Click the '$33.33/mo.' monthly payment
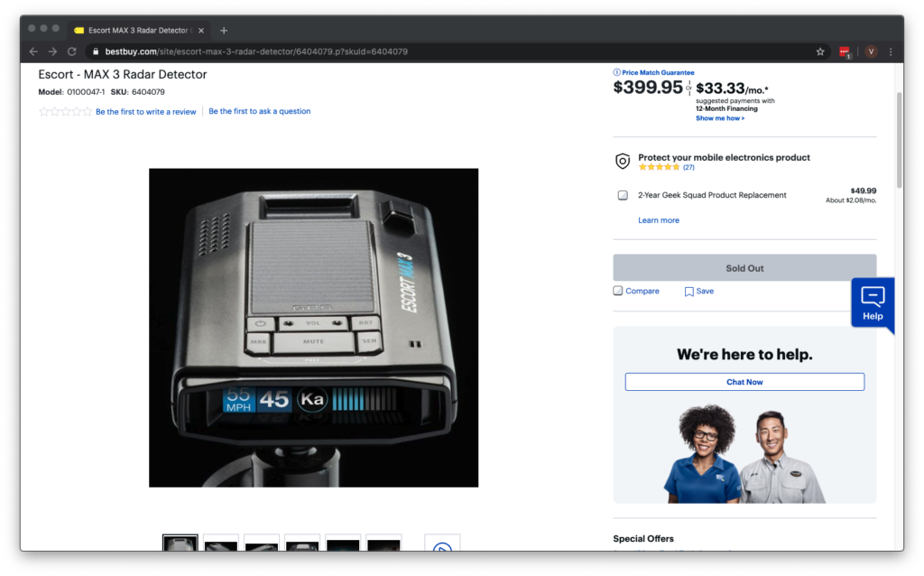924x576 pixels. 732,88
